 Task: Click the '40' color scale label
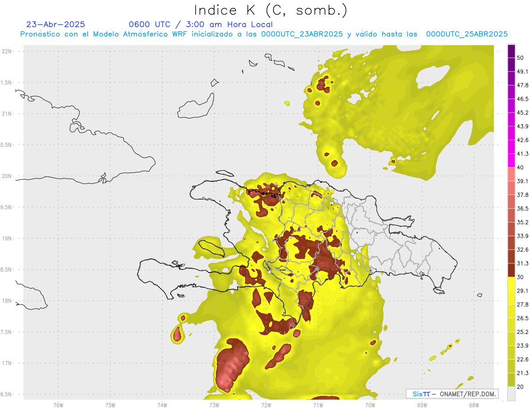pos(520,168)
